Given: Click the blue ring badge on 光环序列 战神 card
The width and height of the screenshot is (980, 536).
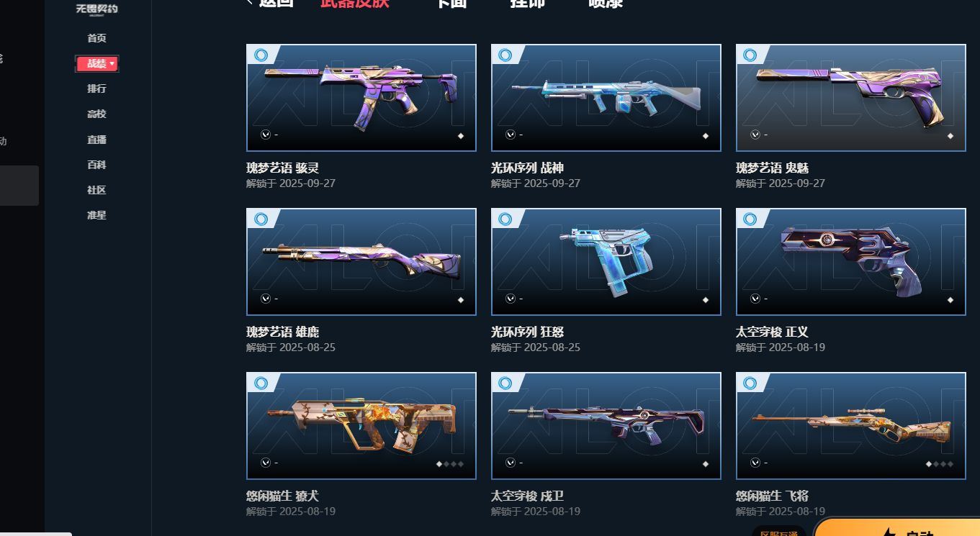Looking at the screenshot, I should coord(505,55).
